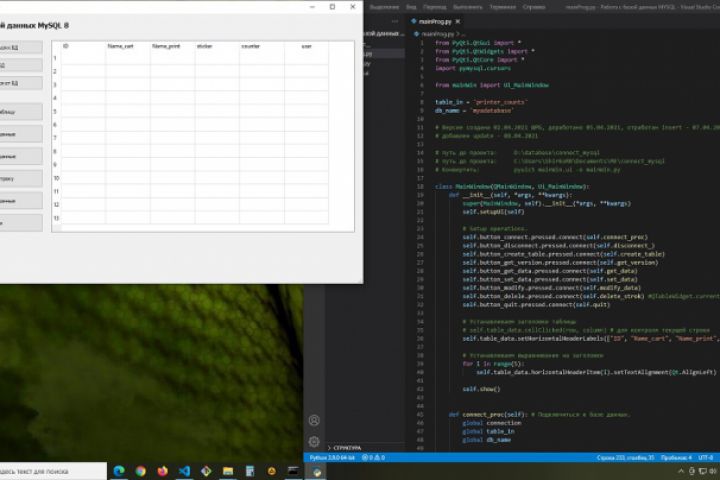Open the terminal window taskbar icon
This screenshot has width=720, height=480.
point(293,471)
